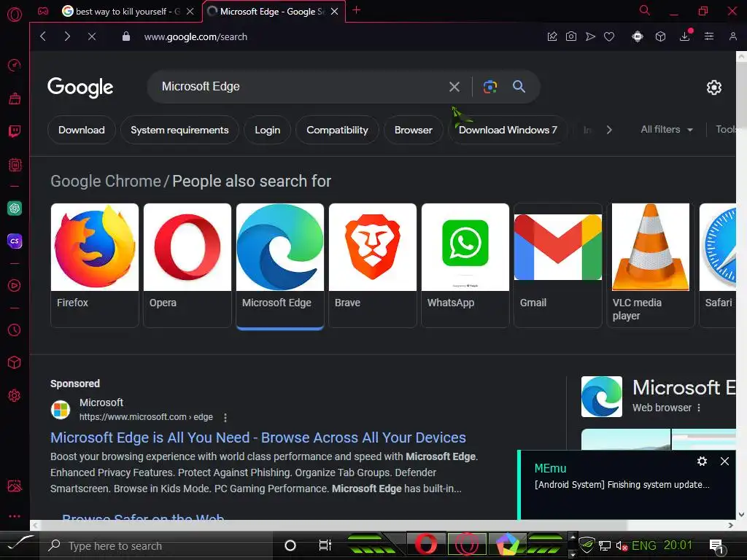
Task: Open the toolbar Extensions cube icon
Action: 660,36
